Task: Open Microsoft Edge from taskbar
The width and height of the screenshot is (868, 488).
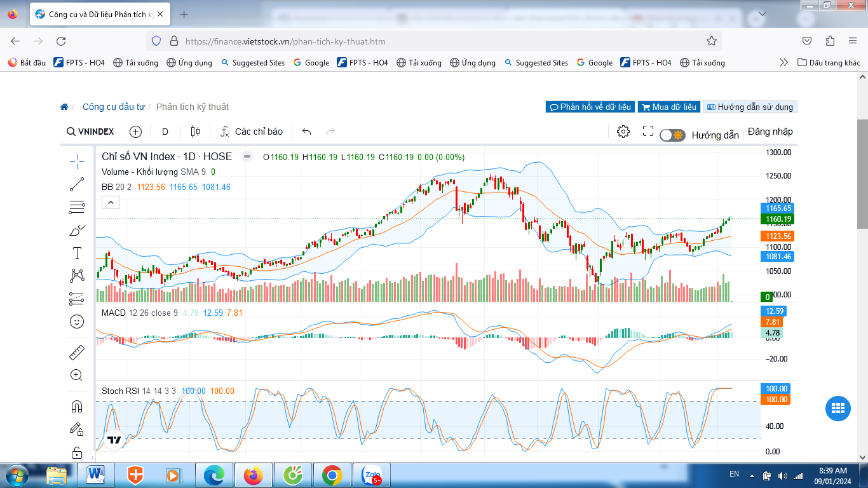Action: point(214,475)
